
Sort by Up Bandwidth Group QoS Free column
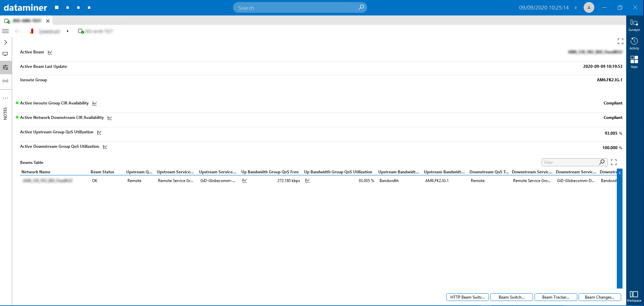[270, 172]
